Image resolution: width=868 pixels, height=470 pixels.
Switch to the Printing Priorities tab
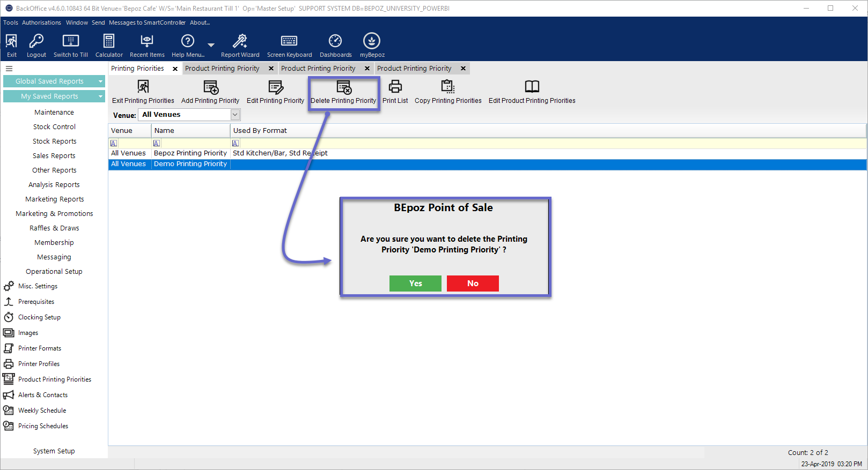[x=137, y=69]
